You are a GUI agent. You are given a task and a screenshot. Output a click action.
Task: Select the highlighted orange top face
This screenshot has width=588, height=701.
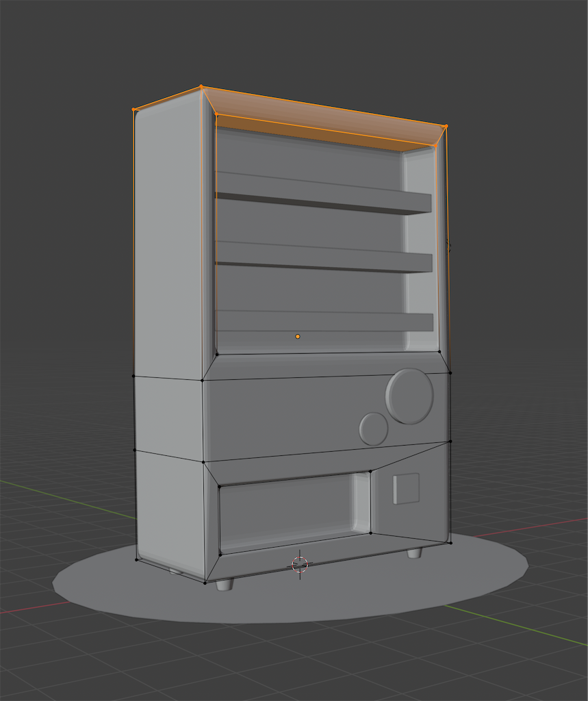click(x=325, y=118)
